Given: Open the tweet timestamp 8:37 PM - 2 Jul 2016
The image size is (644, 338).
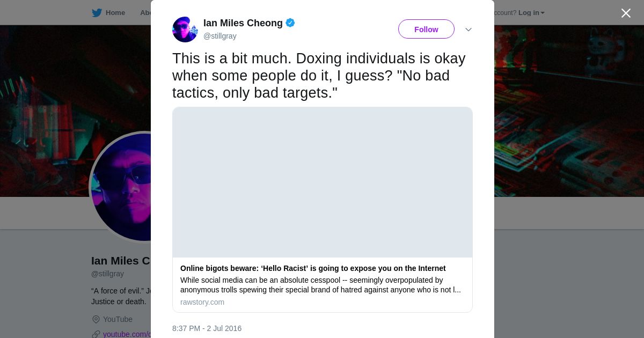Looking at the screenshot, I should 207,328.
